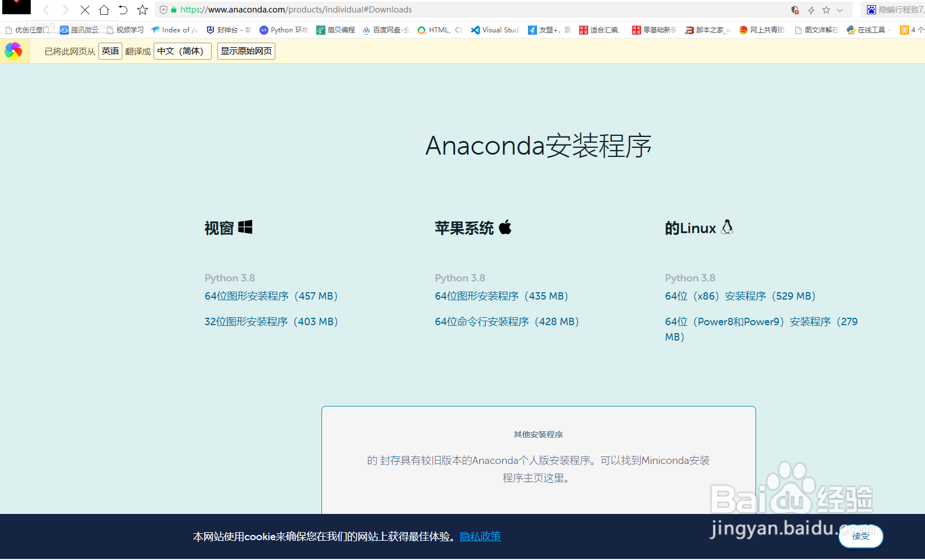925x560 pixels.
Task: Click the back navigation arrow
Action: click(x=46, y=9)
